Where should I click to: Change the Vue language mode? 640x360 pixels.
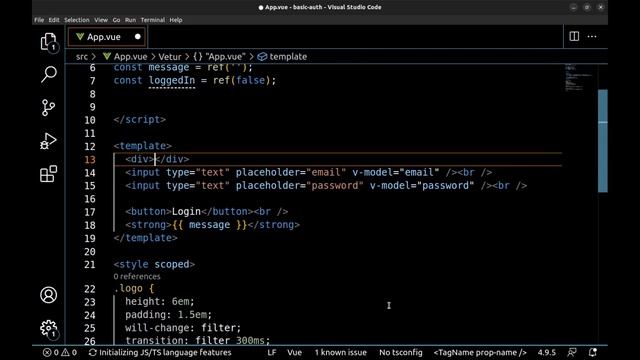pyautogui.click(x=294, y=352)
